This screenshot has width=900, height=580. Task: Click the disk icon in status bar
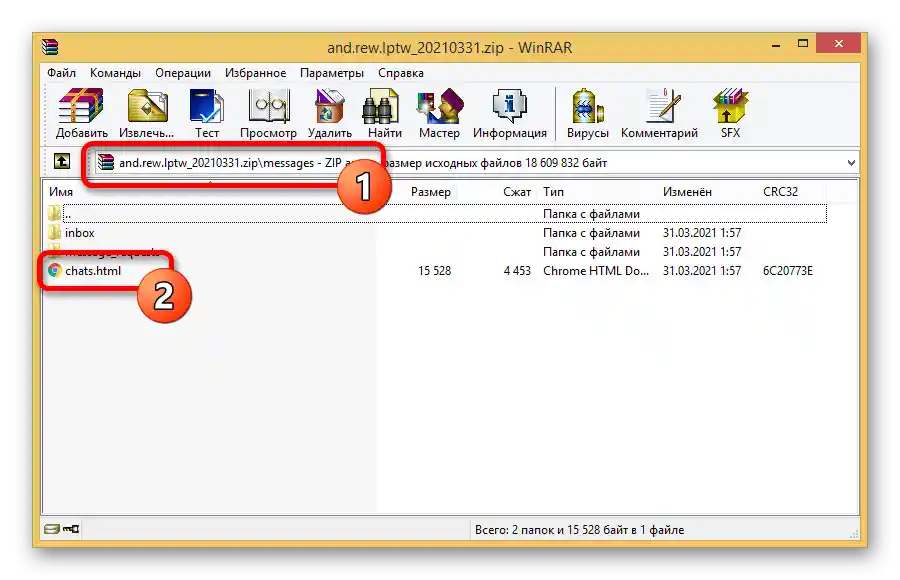pos(52,529)
